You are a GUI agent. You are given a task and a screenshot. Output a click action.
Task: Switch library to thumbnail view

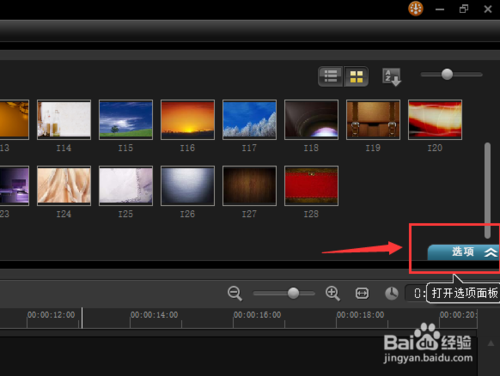pos(356,76)
